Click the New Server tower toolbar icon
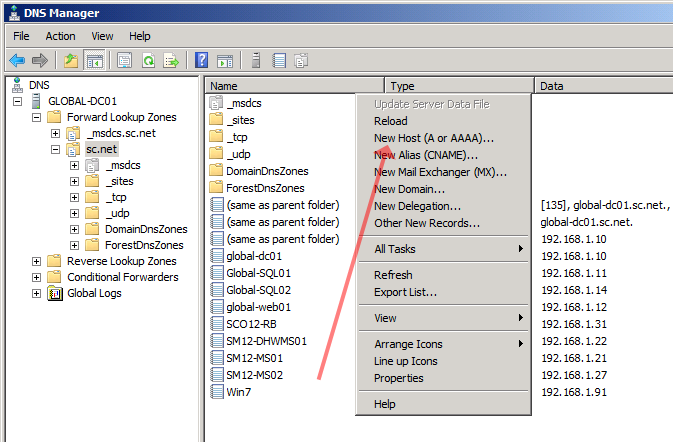The image size is (673, 442). 257,61
